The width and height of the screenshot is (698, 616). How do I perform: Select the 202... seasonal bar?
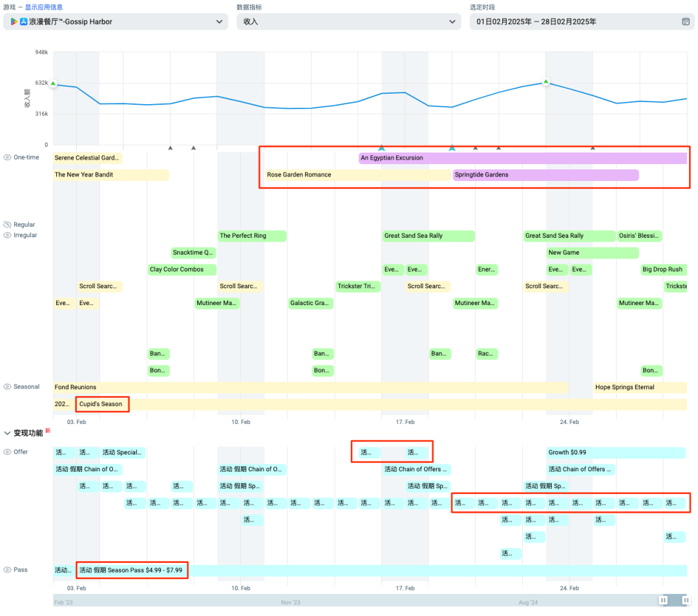pyautogui.click(x=64, y=404)
